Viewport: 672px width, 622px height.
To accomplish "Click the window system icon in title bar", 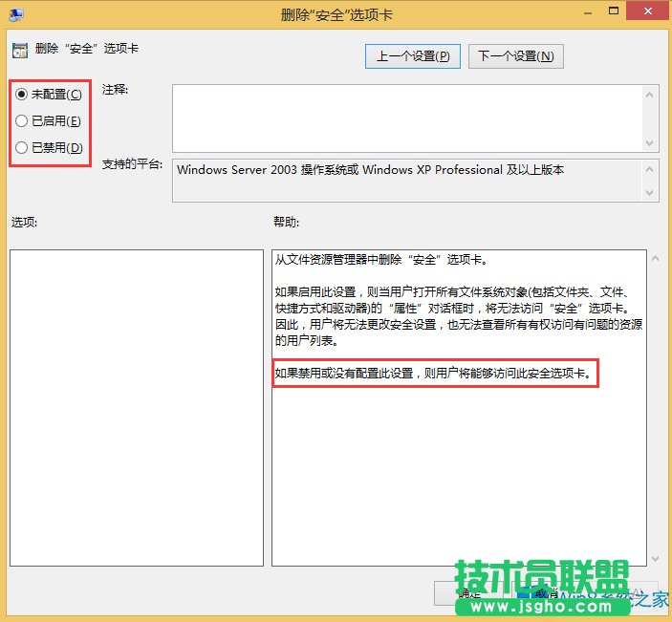I will click(x=16, y=14).
